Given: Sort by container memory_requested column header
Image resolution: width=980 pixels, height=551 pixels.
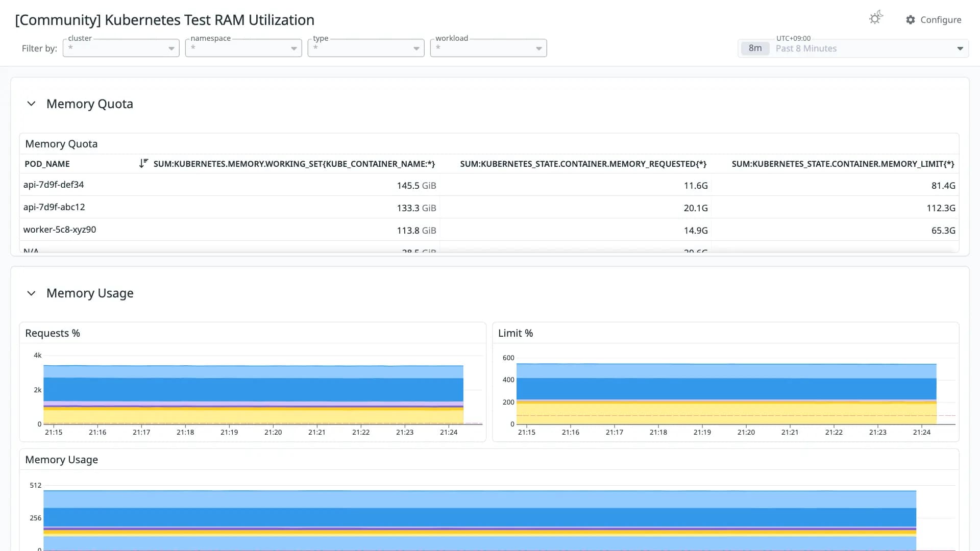Looking at the screenshot, I should [x=583, y=164].
